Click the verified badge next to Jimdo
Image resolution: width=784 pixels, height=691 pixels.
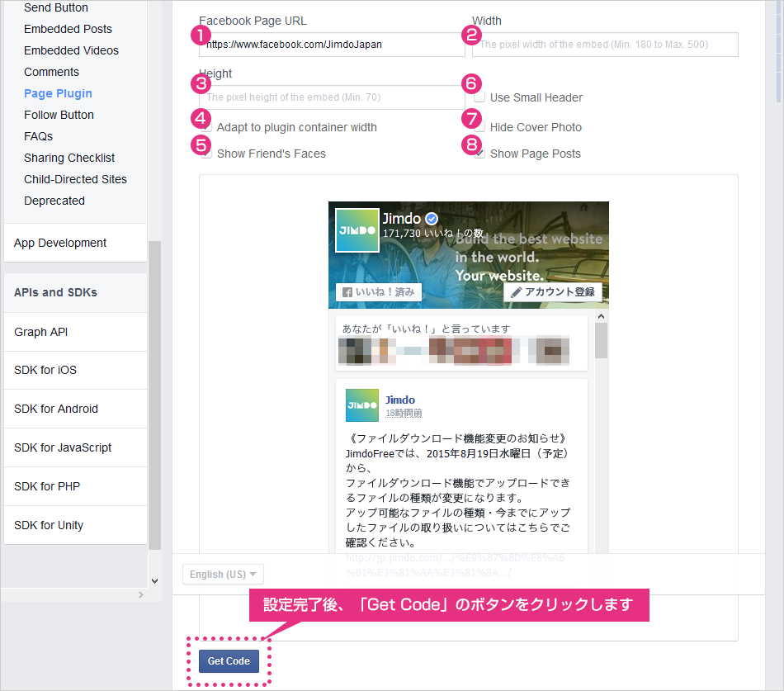click(432, 219)
